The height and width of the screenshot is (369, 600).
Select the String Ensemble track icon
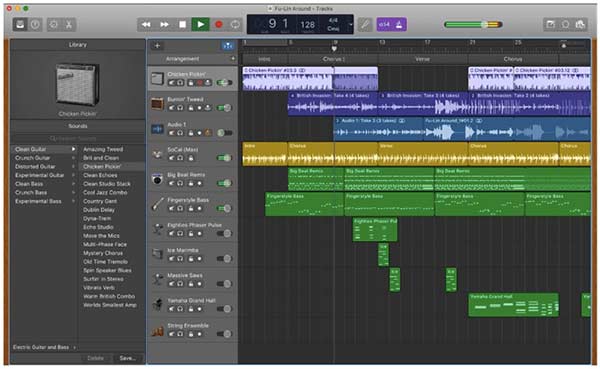tap(157, 330)
